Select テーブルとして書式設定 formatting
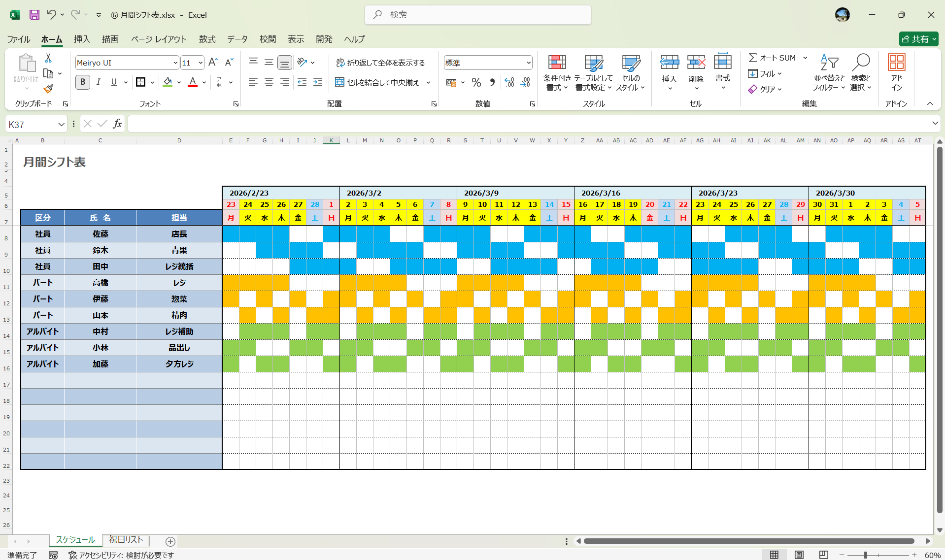The height and width of the screenshot is (560, 945). pos(593,73)
